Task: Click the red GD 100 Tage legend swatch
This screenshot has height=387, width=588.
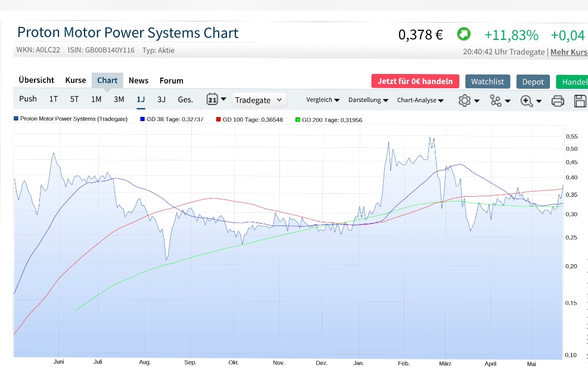Action: coord(219,119)
